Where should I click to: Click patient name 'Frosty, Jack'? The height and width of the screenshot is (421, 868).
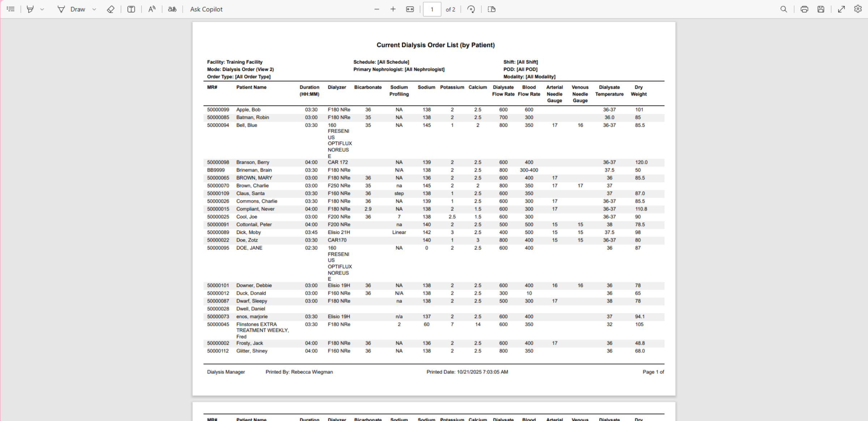tap(250, 343)
